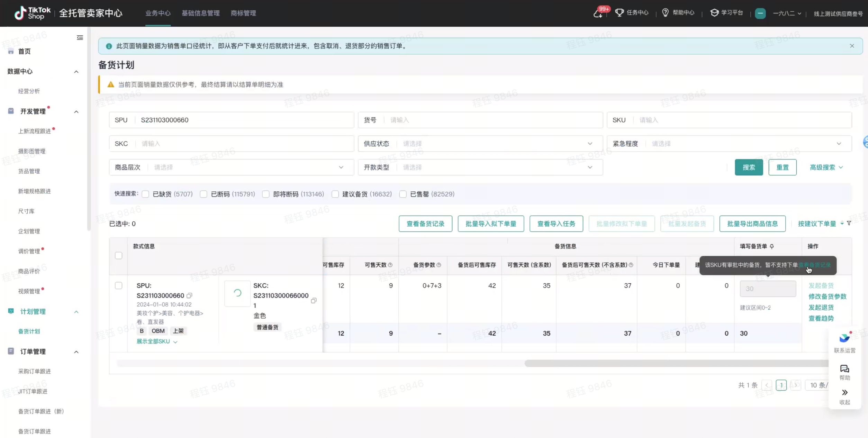This screenshot has width=868, height=438.
Task: Expand 高级搜索 advanced search
Action: coord(826,167)
